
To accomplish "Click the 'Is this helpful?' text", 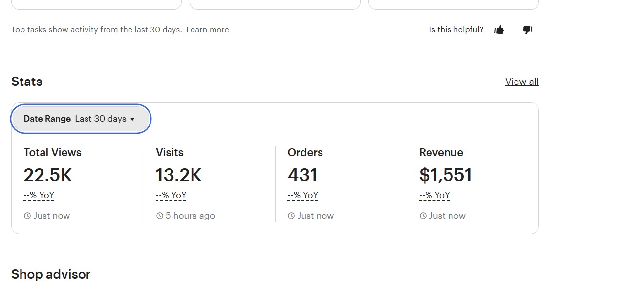I will click(x=456, y=30).
